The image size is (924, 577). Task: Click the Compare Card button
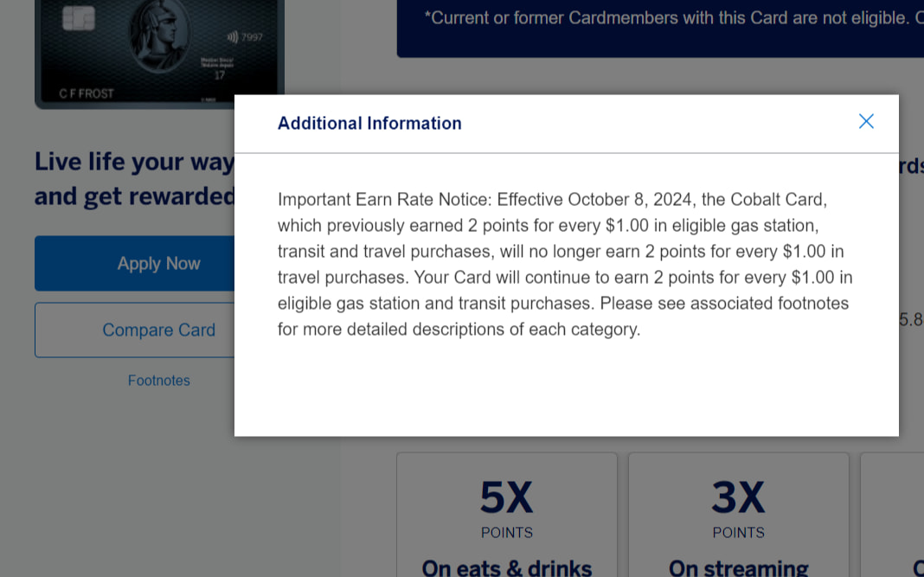[159, 330]
